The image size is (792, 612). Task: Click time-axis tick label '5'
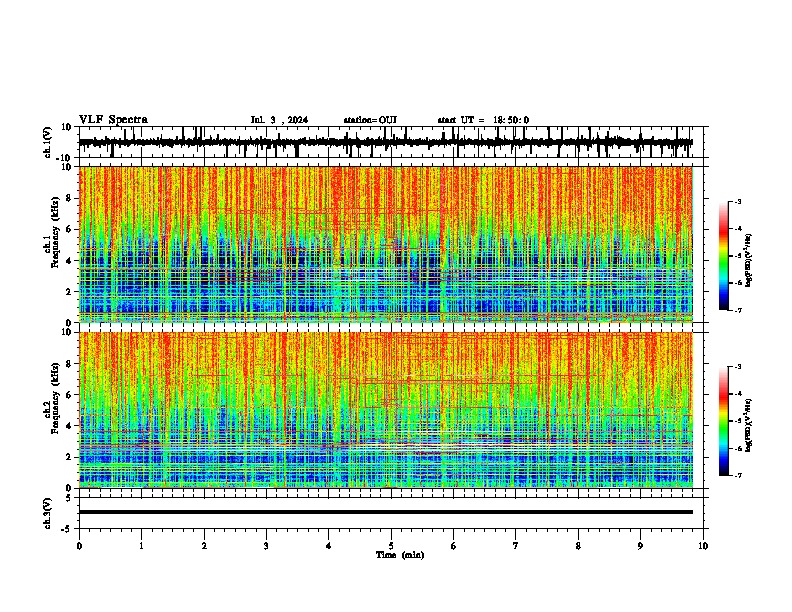(391, 546)
